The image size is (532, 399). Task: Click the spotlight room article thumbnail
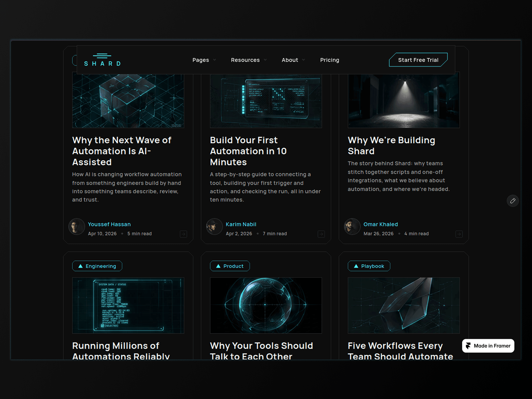click(404, 101)
